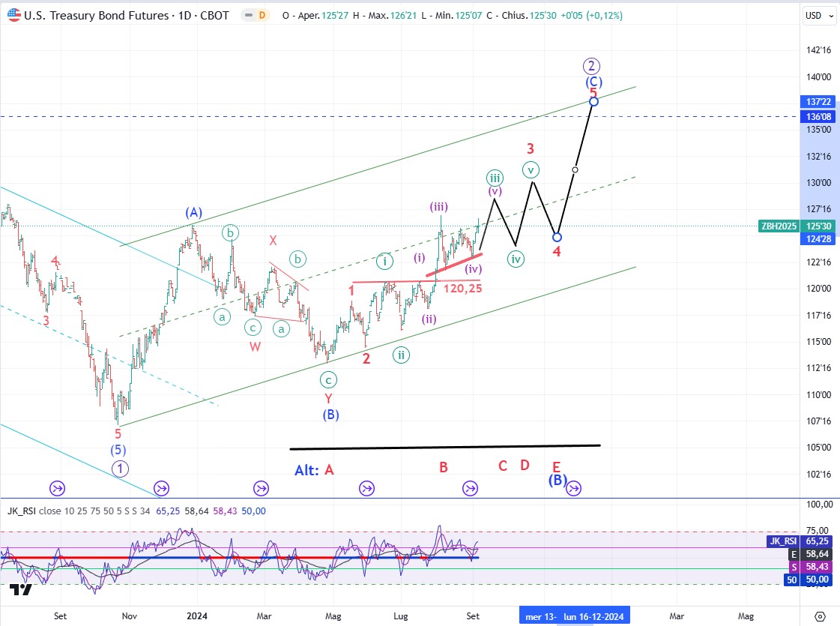This screenshot has height=626, width=840.
Task: Click the JK_RSI axis label
Action: coord(783,541)
